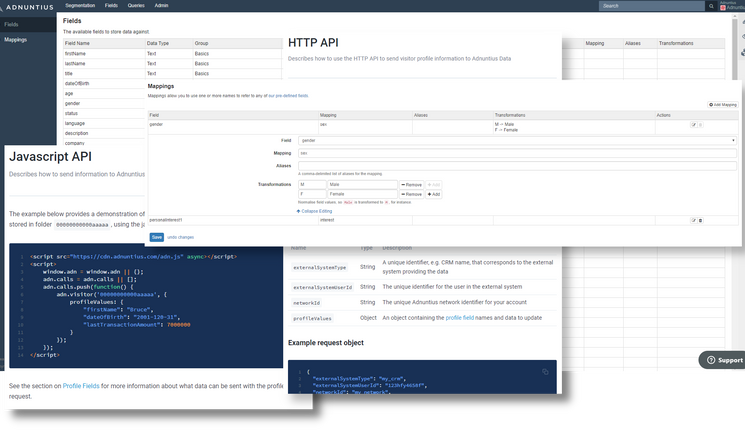Click the transformation input containing Male
This screenshot has height=430, width=745.
pyautogui.click(x=363, y=185)
